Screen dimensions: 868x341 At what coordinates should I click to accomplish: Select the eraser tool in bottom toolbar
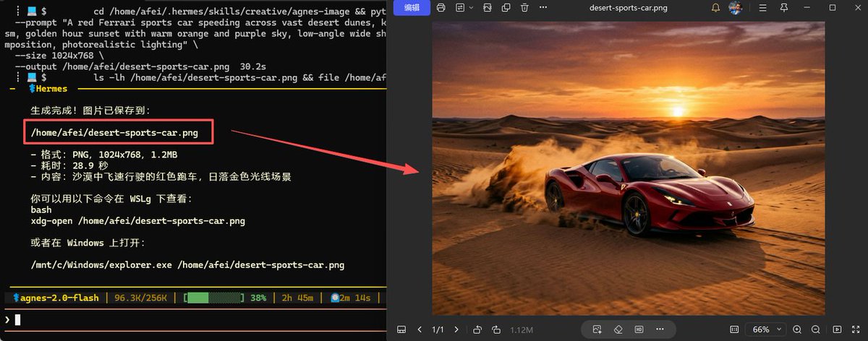[618, 329]
